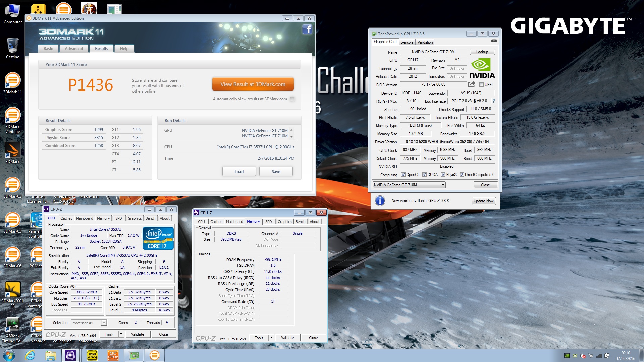The height and width of the screenshot is (362, 644).
Task: Toggle the PhysX checkbox
Action: coord(443,175)
